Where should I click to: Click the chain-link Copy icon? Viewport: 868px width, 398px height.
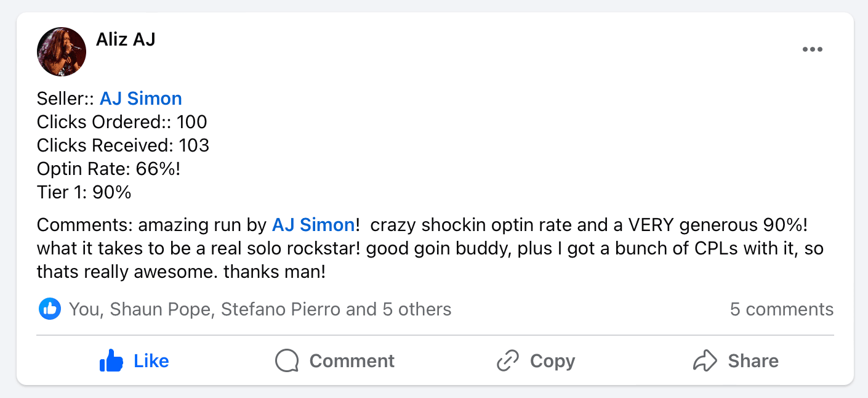pyautogui.click(x=508, y=360)
